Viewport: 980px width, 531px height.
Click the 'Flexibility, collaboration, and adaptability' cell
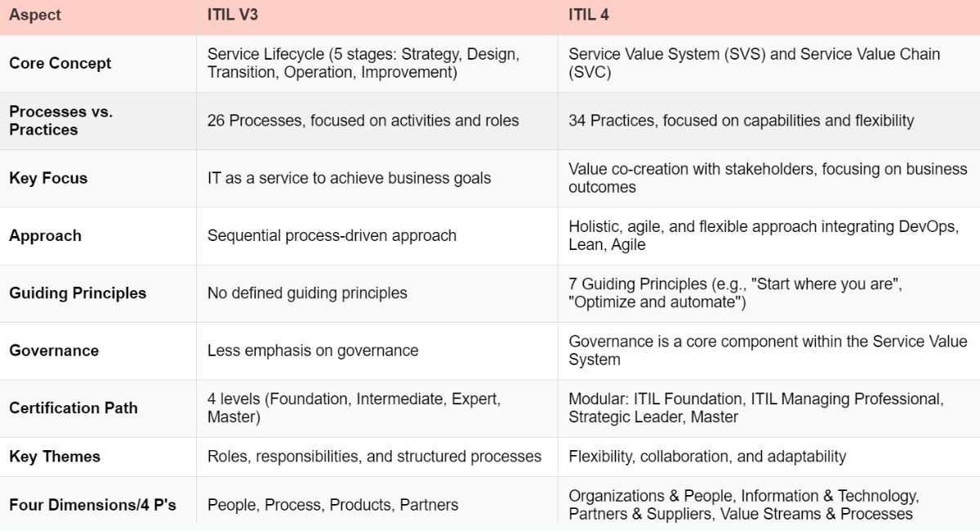pos(707,457)
